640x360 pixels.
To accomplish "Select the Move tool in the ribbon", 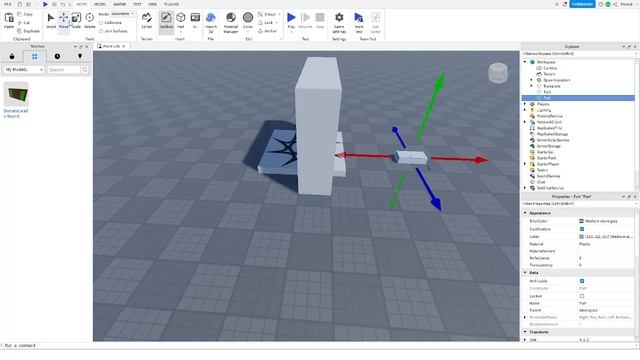I will [64, 20].
